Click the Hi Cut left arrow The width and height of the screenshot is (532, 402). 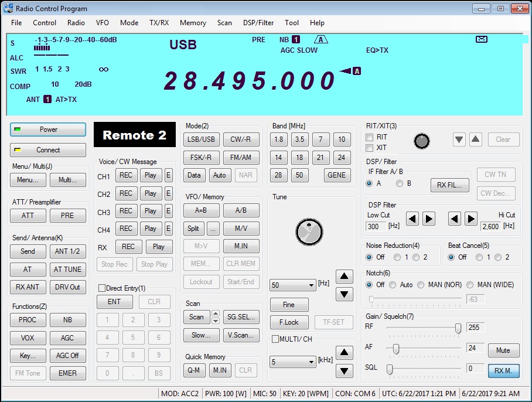[x=454, y=219]
